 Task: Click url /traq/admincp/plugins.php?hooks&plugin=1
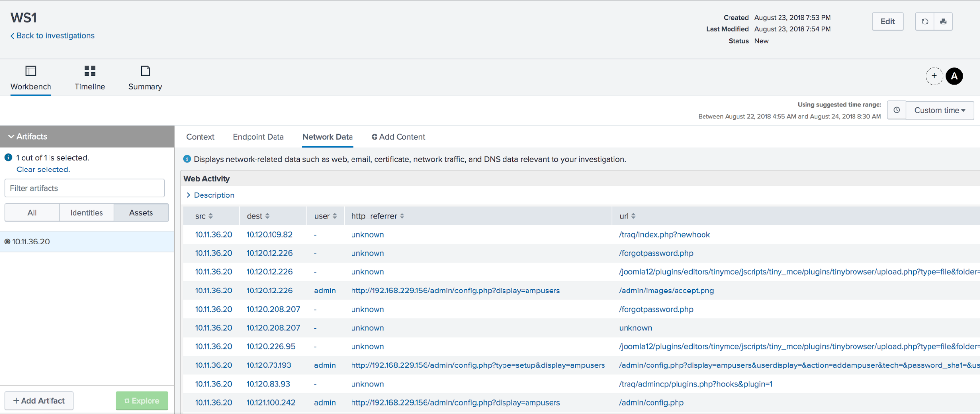coord(696,384)
